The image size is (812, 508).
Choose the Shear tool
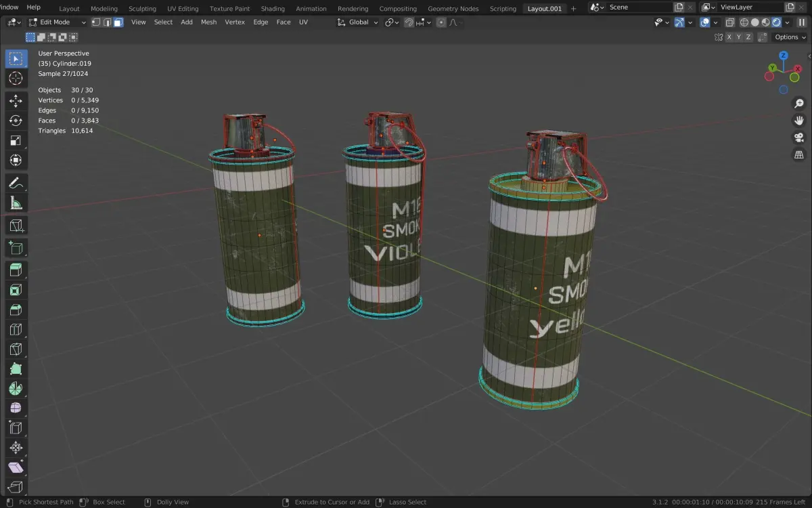click(16, 467)
